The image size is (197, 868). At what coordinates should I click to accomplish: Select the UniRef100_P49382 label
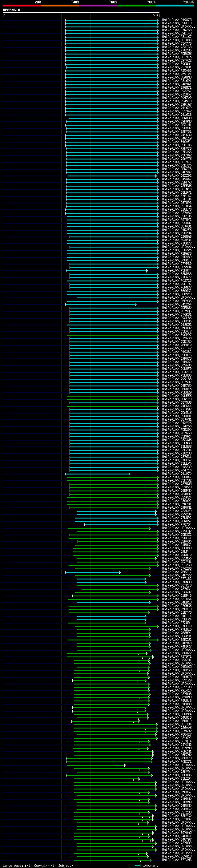177,352
